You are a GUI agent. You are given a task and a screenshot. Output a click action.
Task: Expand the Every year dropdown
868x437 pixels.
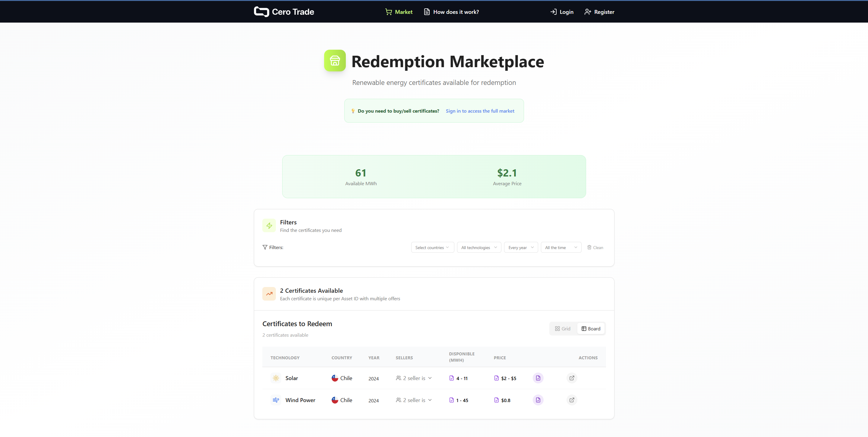coord(521,247)
